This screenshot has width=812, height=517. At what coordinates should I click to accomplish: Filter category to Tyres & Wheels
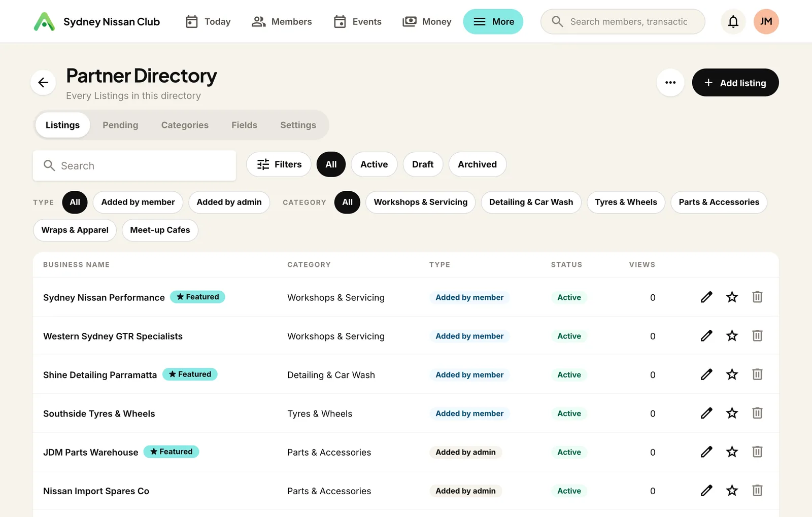point(626,202)
